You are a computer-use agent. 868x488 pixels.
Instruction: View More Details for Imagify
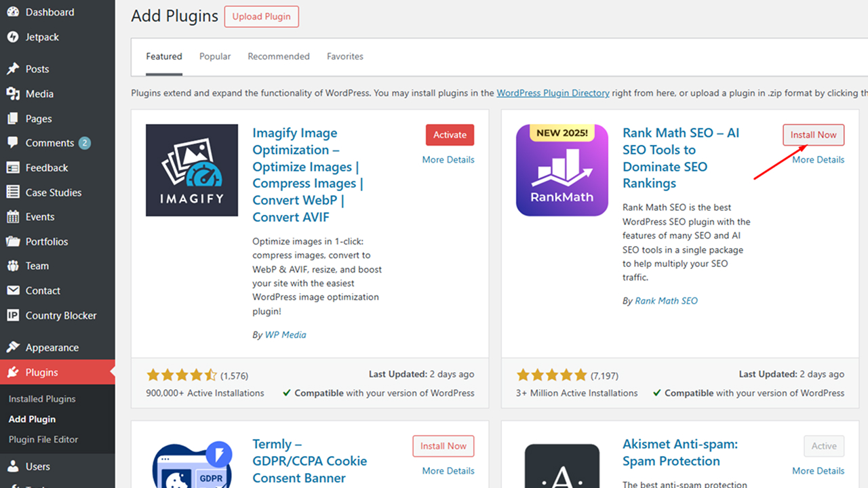(x=448, y=160)
